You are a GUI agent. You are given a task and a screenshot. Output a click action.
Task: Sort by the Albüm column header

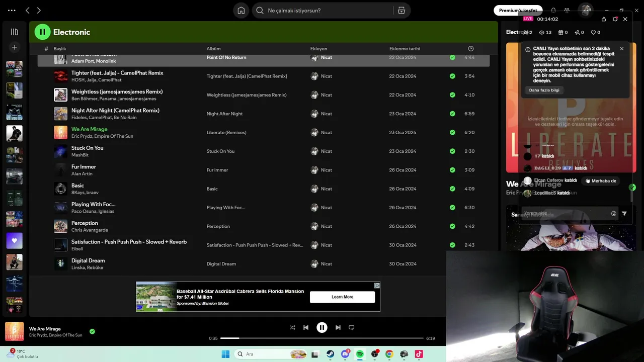pos(213,49)
